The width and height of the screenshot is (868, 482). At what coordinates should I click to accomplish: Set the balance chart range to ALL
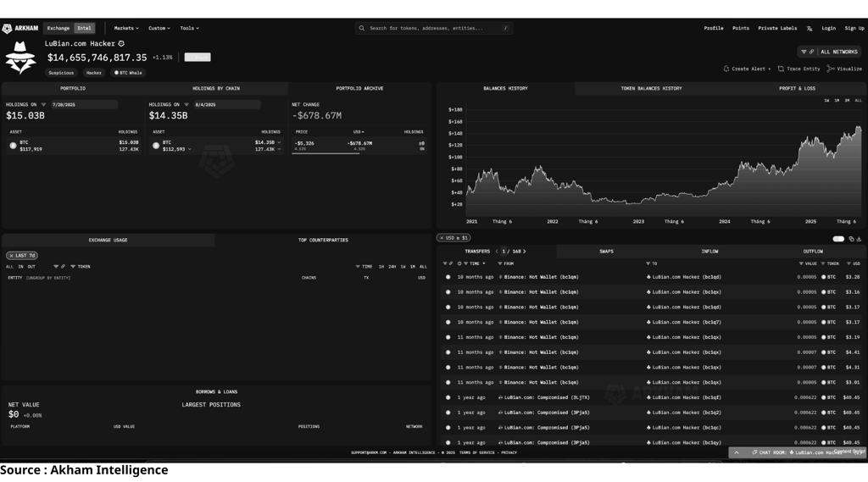(858, 101)
